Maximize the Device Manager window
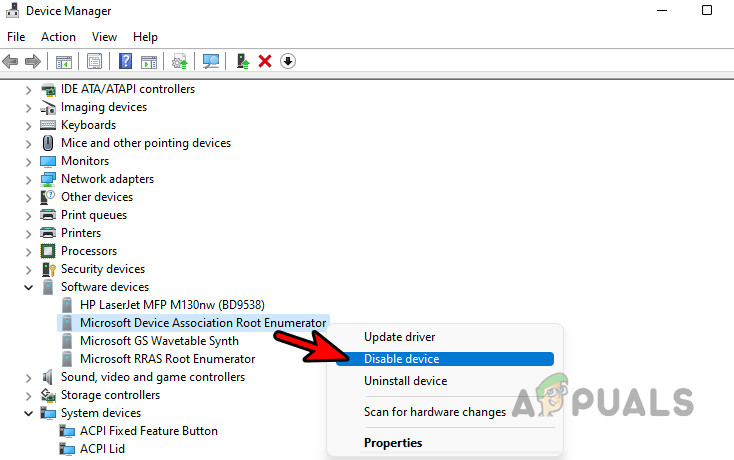 pyautogui.click(x=707, y=10)
